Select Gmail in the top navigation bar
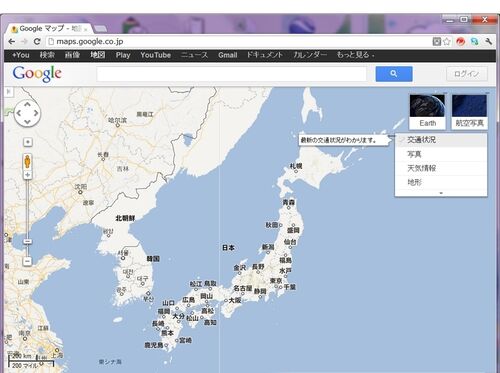The image size is (500, 373). pos(228,55)
